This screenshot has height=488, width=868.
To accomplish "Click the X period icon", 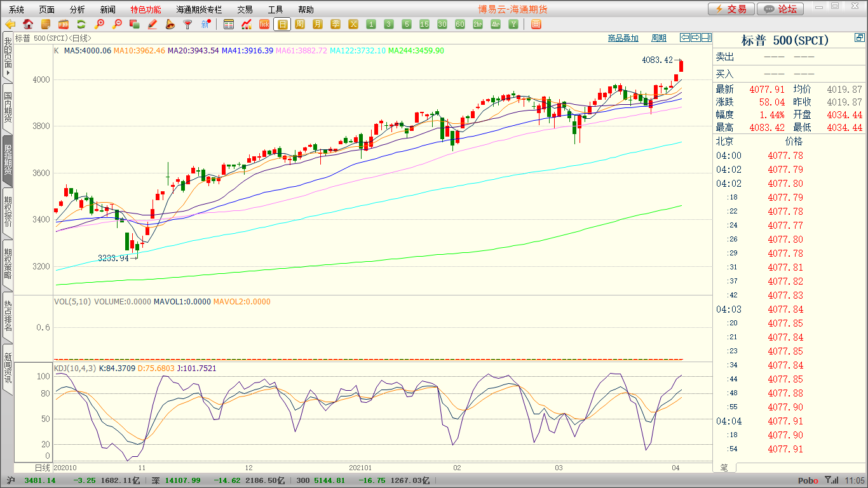I will [x=353, y=24].
